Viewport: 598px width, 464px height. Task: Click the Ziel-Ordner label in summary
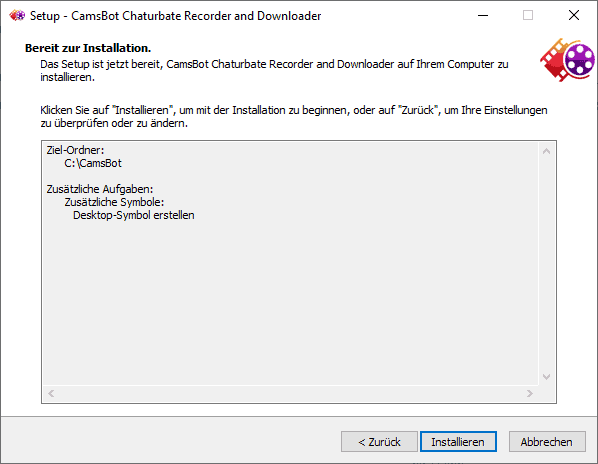point(75,150)
